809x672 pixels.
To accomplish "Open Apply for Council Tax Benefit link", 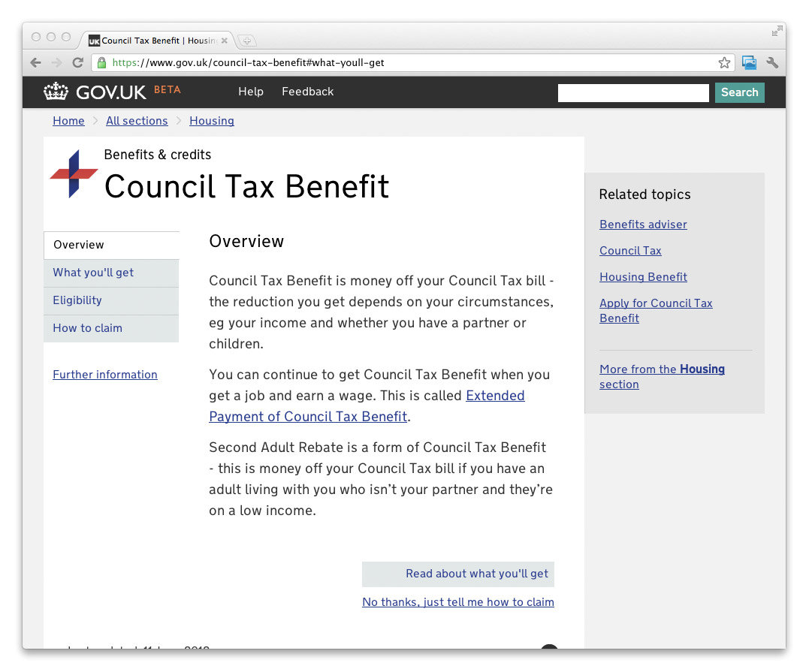I will coord(656,310).
